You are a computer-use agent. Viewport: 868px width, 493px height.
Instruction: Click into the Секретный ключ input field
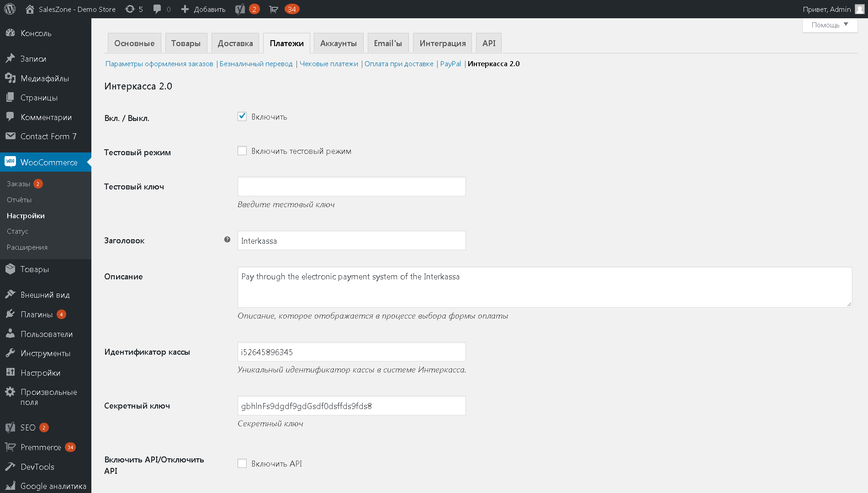coord(352,406)
